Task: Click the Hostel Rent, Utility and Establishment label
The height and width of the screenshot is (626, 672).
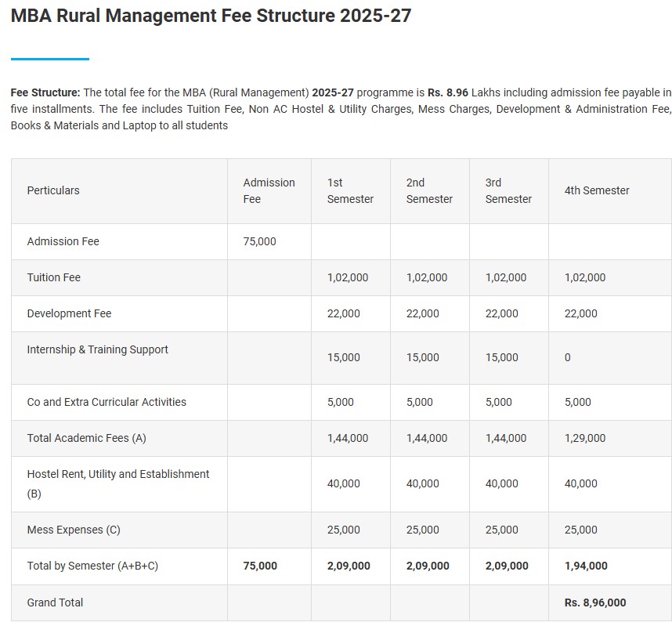Action: 118,474
